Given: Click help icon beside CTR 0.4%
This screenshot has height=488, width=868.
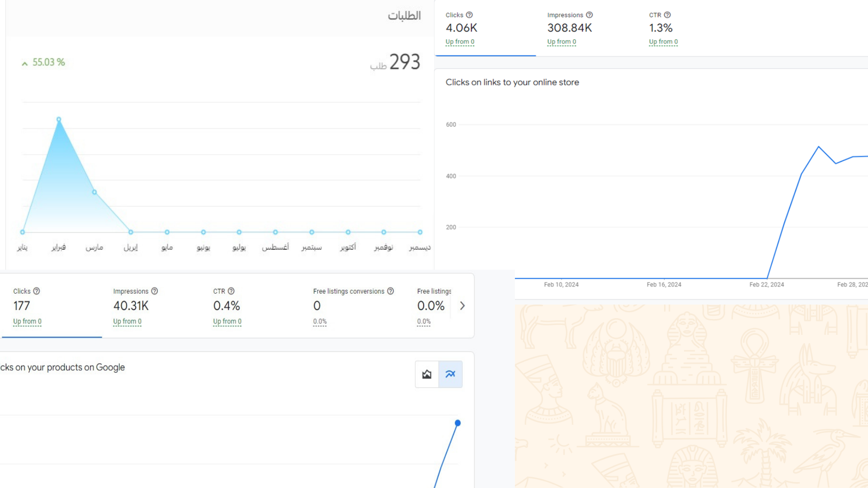Looking at the screenshot, I should pyautogui.click(x=231, y=291).
